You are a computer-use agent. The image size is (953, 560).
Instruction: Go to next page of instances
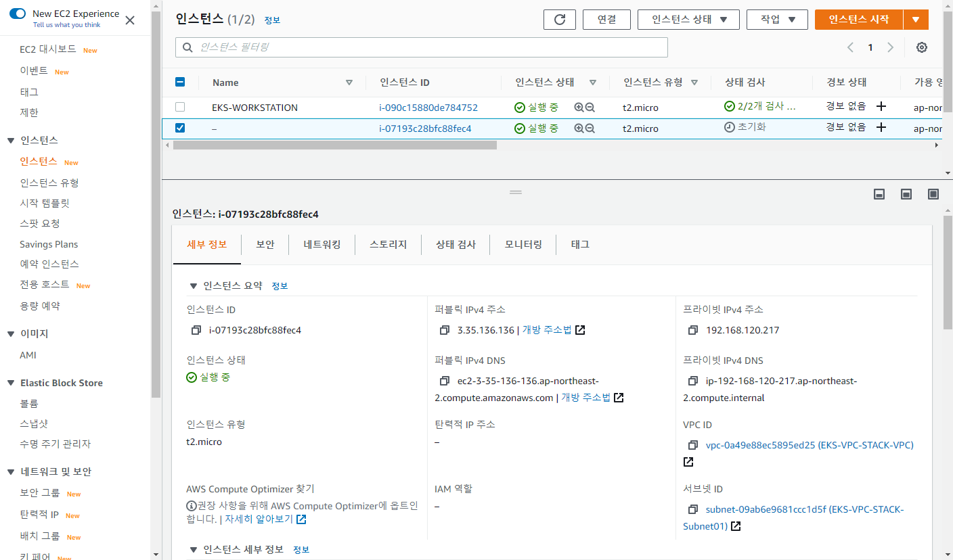[x=891, y=47]
